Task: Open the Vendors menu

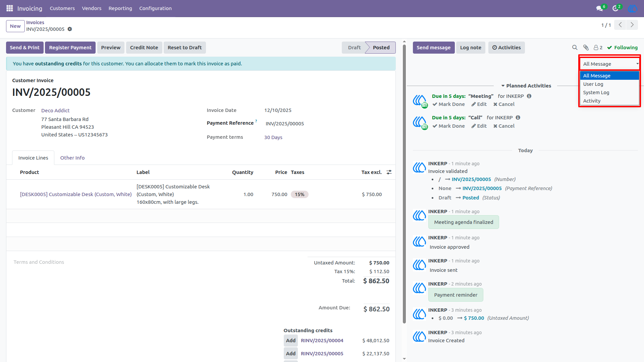Action: [92, 8]
